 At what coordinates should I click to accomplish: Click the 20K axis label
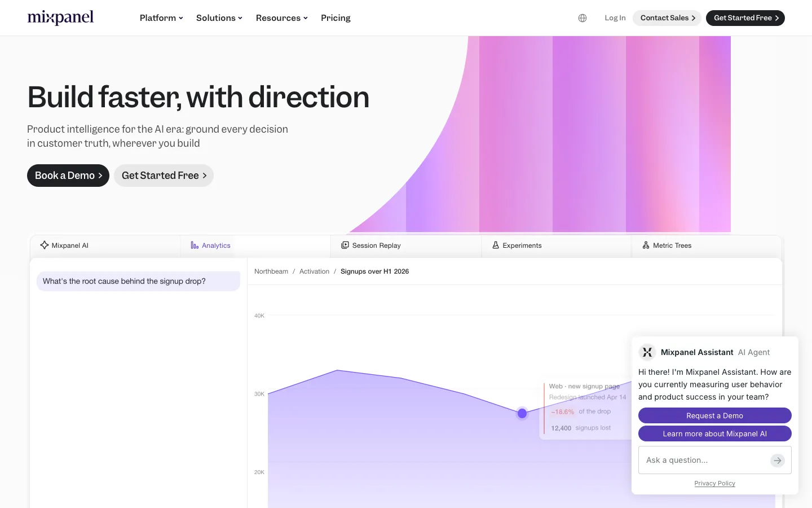coord(259,472)
